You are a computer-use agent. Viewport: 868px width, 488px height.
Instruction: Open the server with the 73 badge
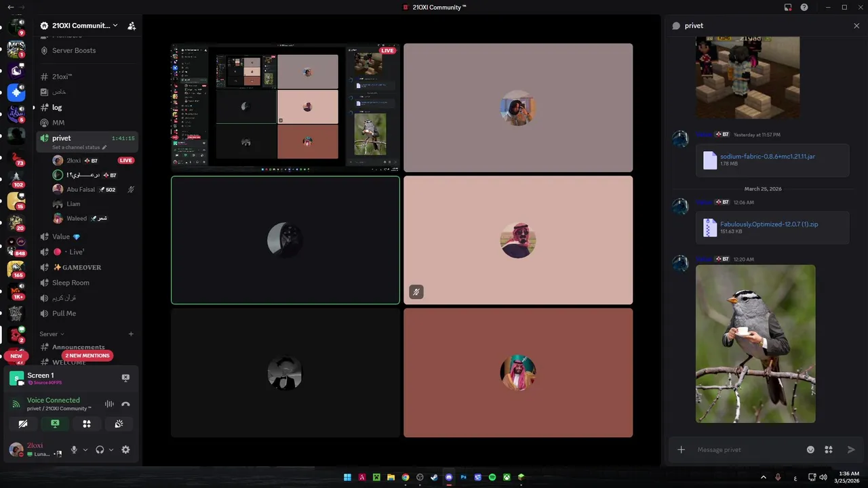16,158
